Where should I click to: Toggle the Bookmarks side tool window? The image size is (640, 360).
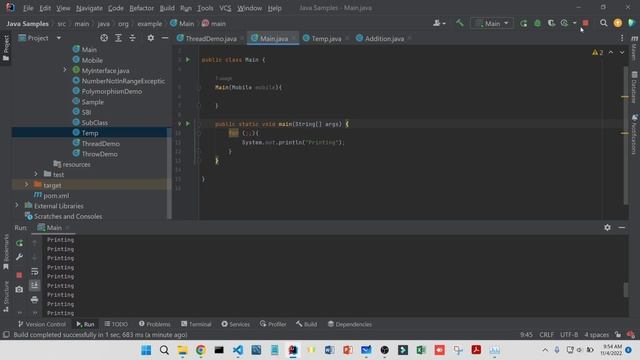pos(6,252)
